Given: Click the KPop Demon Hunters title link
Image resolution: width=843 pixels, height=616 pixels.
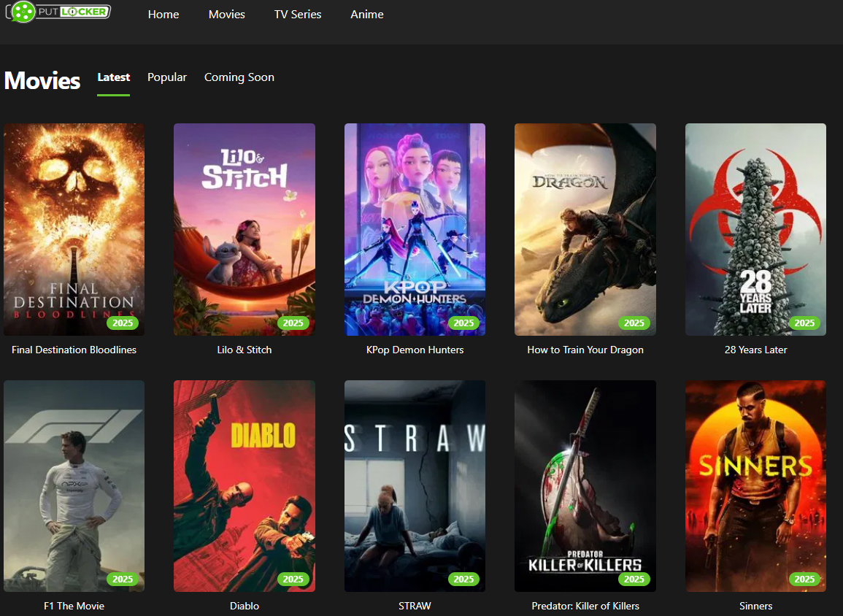Looking at the screenshot, I should point(415,350).
